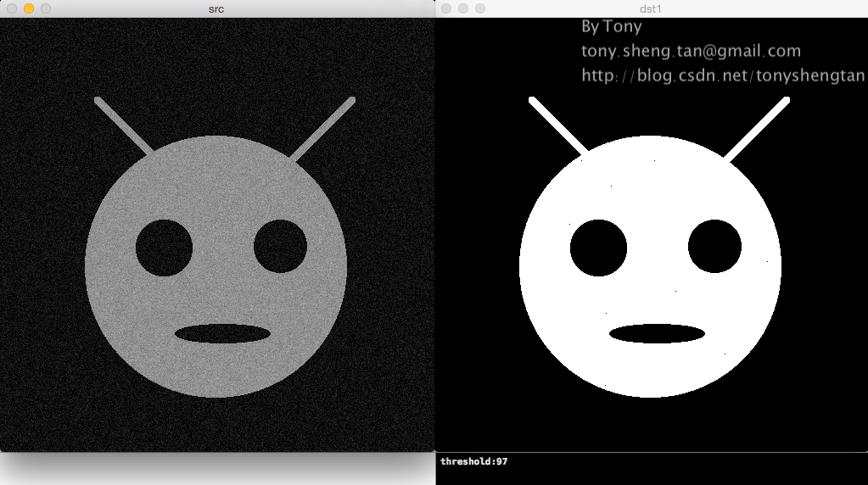Viewport: 868px width, 485px height.
Task: Click the left antenna in src image
Action: [x=125, y=127]
